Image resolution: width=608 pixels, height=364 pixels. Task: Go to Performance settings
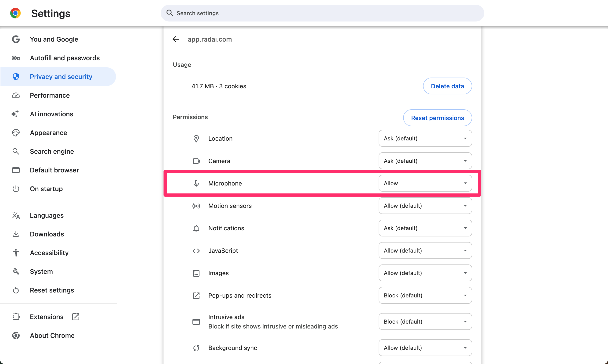[x=58, y=95]
